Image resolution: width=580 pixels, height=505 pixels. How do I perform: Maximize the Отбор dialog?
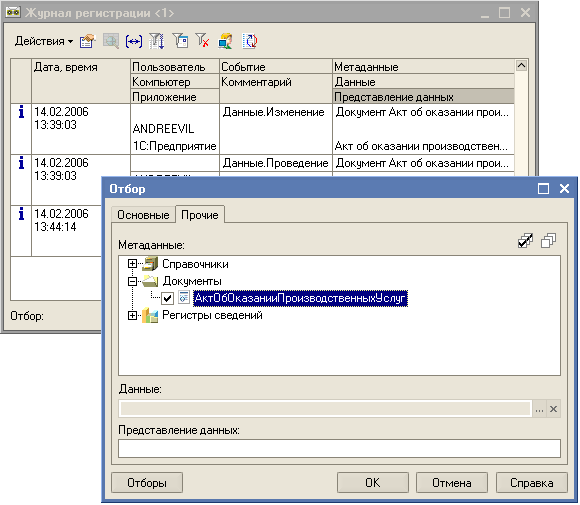tap(543, 189)
